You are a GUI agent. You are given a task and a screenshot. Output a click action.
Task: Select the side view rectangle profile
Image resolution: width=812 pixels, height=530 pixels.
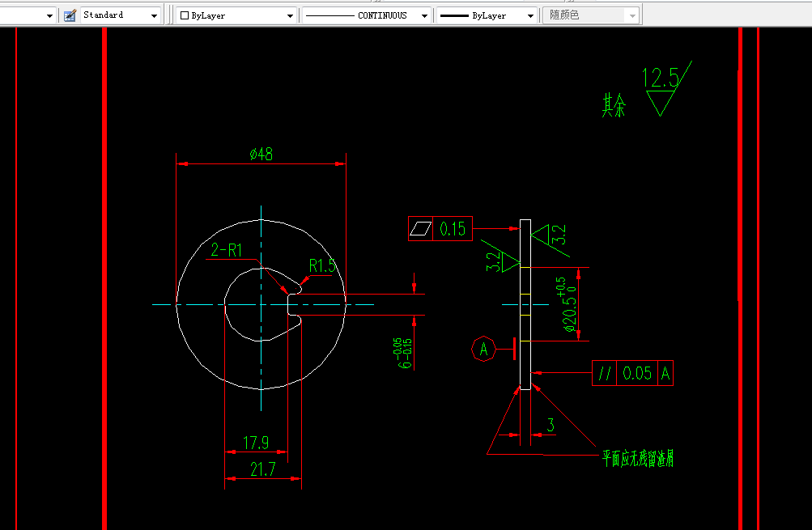click(525, 304)
